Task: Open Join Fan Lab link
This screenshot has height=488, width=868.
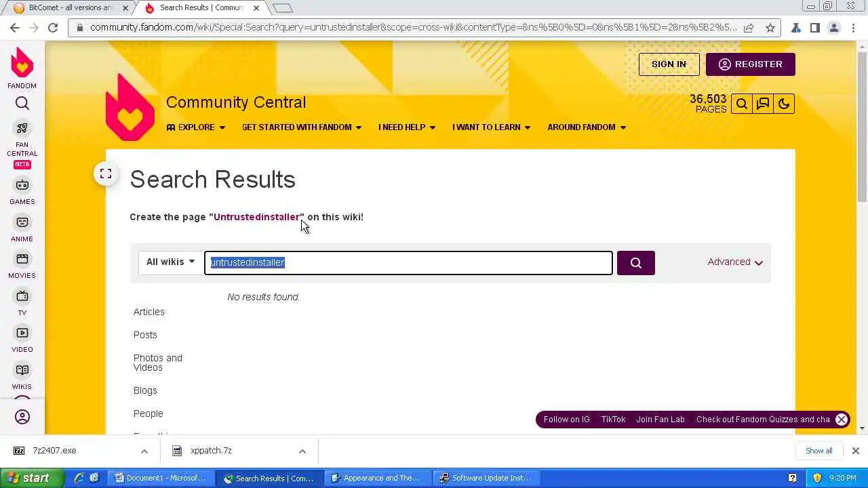Action: [660, 420]
